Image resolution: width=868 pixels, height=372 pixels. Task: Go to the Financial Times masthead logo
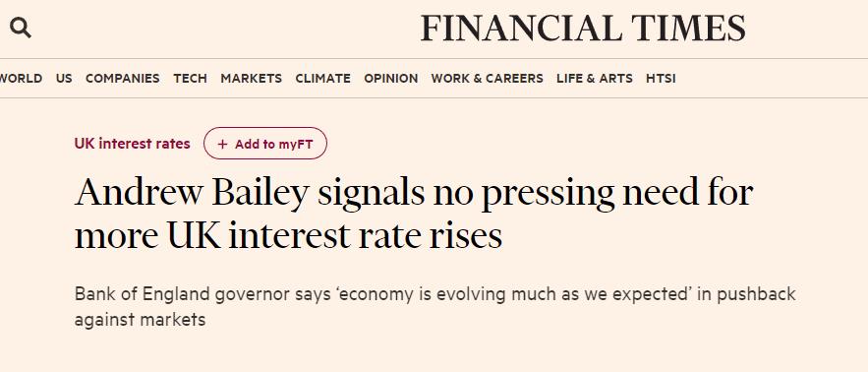coord(583,29)
